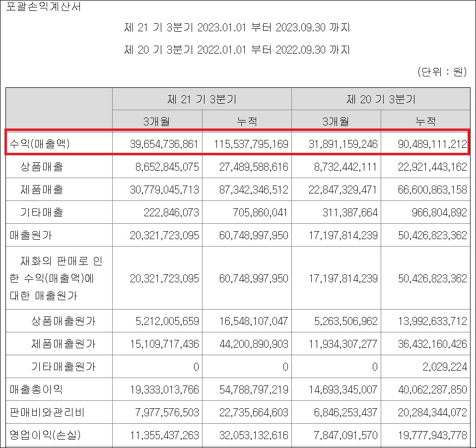Screen dimensions: 476x448
Task: Click the value 8,732,442,111
Action: (346, 167)
